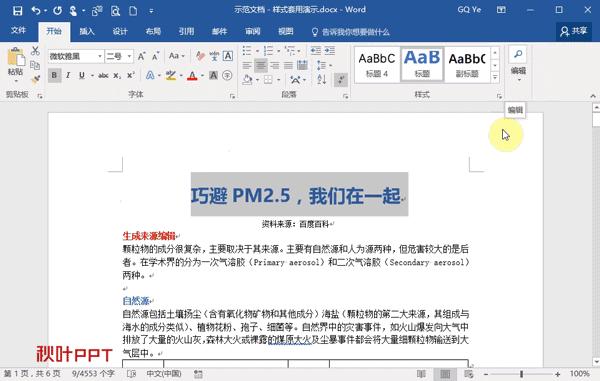Click the 100% zoom level
This screenshot has height=381, width=600.
point(579,374)
